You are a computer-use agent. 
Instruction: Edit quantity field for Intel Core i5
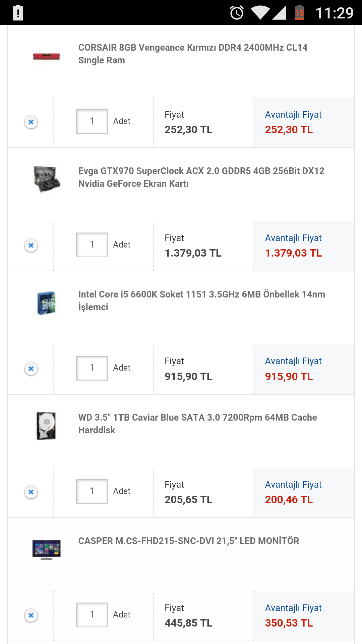(92, 368)
